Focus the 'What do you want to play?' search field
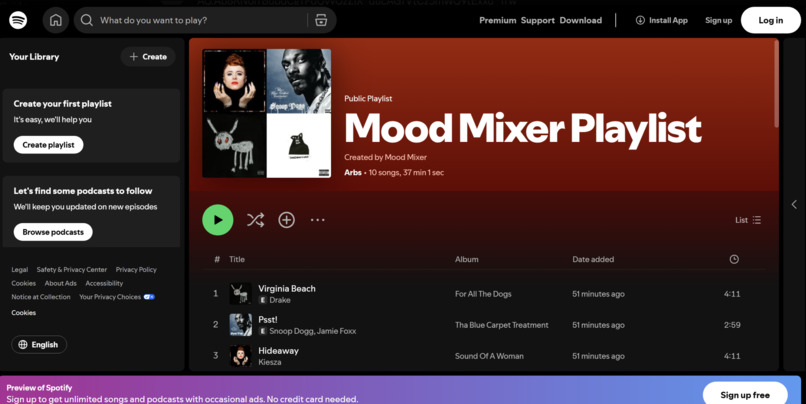Viewport: 806px width, 404px height. [x=200, y=20]
